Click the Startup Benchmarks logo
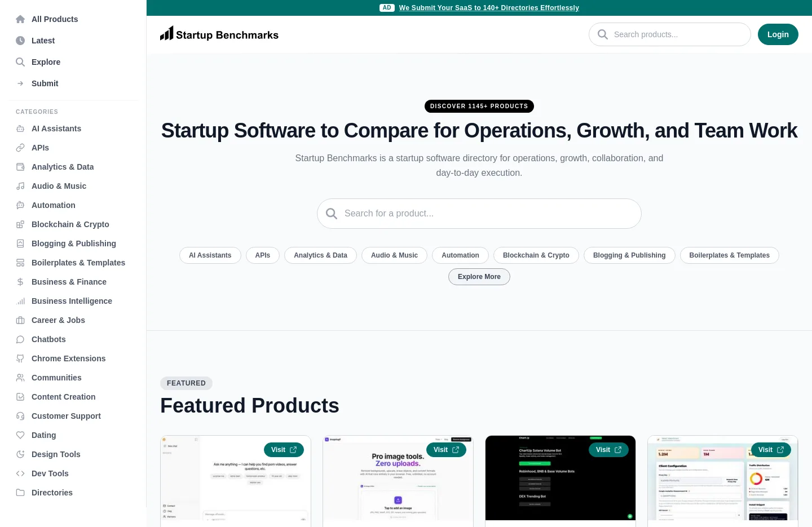The image size is (812, 527). 219,34
